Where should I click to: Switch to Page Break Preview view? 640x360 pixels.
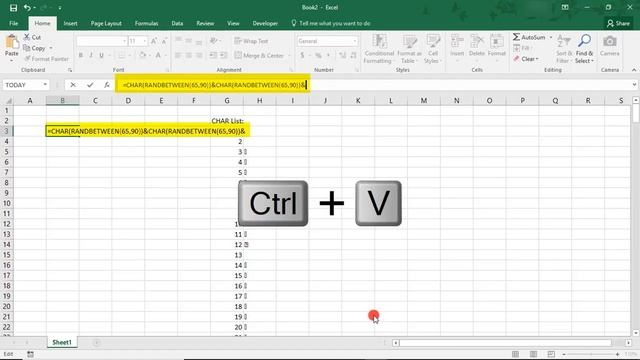click(551, 354)
